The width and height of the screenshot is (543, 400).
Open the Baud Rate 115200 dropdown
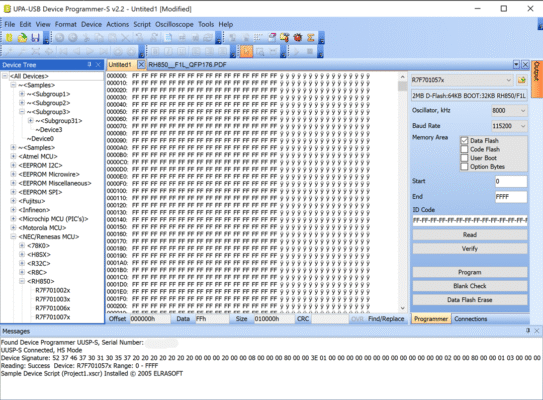pyautogui.click(x=523, y=126)
